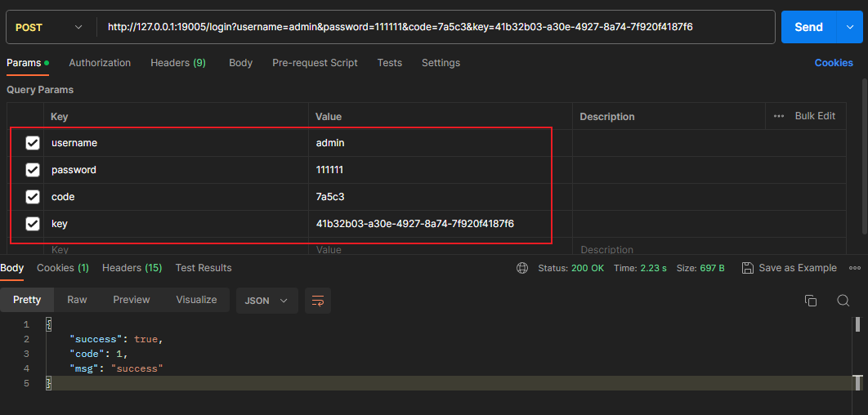Uncheck the code parameter checkbox
The image size is (868, 415).
pyautogui.click(x=33, y=196)
